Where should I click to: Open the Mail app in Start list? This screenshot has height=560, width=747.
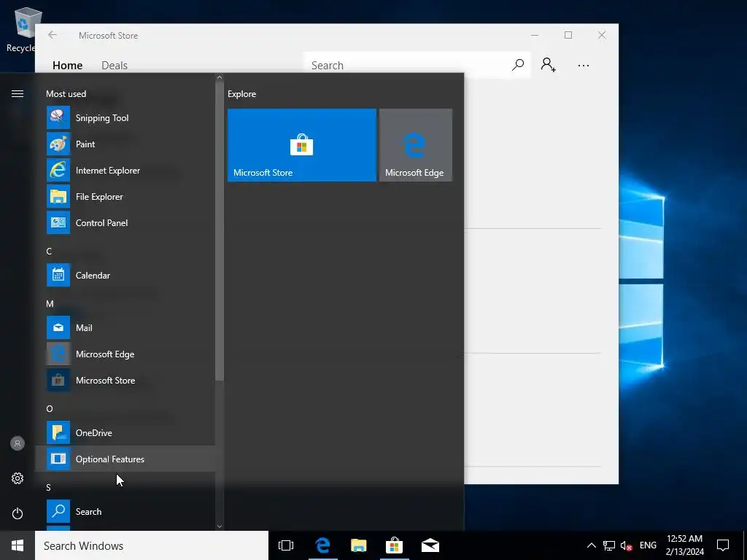(125, 327)
